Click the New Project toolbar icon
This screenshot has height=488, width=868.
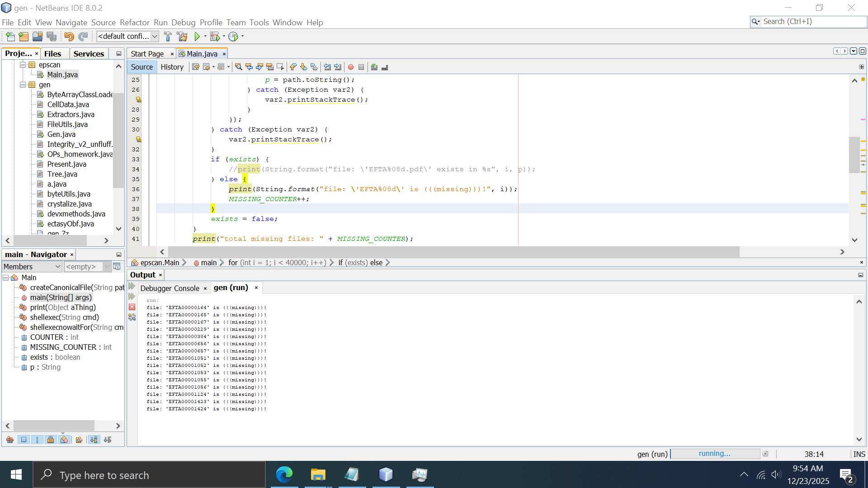(x=24, y=36)
